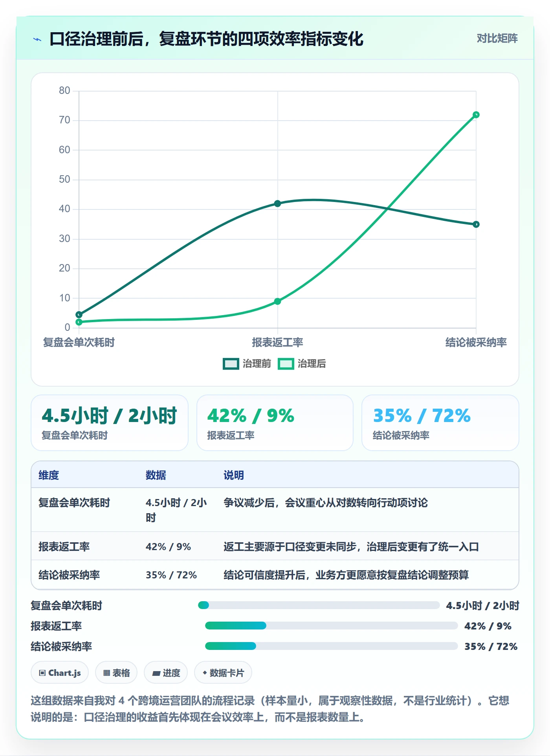Click the 争议减少后 description cell
Image resolution: width=550 pixels, height=756 pixels.
tap(326, 503)
